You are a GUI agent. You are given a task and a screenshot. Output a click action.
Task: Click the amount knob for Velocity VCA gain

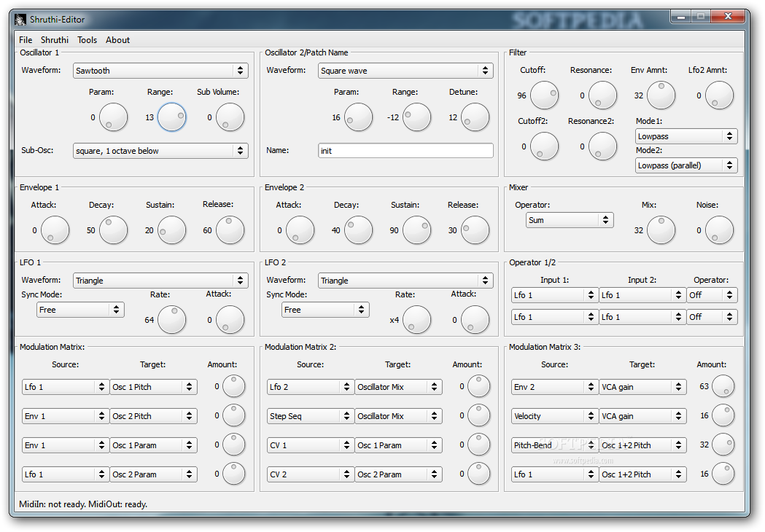pyautogui.click(x=723, y=415)
